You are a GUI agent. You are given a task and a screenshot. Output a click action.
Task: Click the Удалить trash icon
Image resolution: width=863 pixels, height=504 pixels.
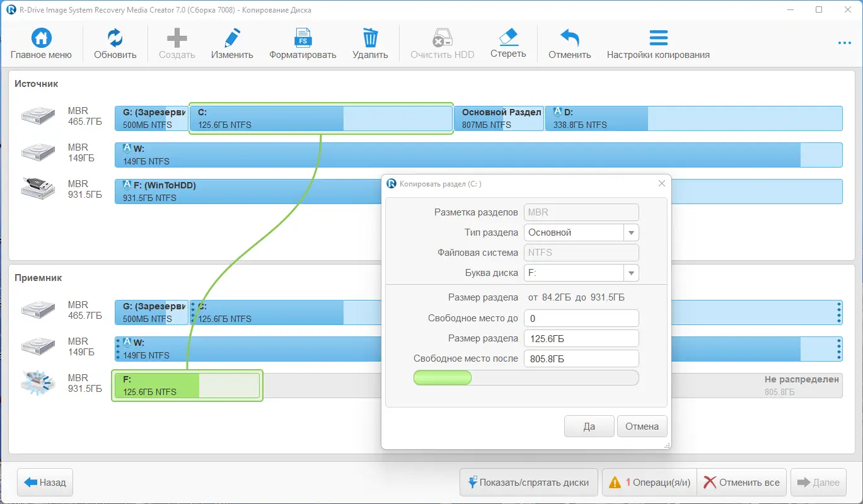point(370,38)
